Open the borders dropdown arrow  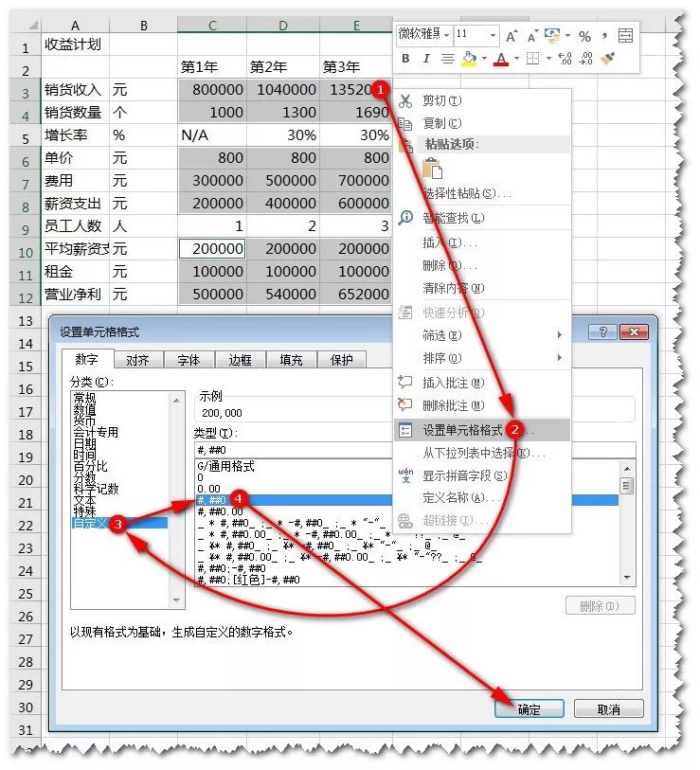(x=548, y=59)
